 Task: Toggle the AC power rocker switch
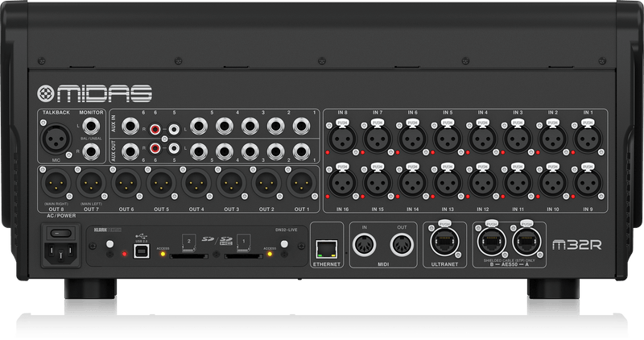[x=57, y=234]
